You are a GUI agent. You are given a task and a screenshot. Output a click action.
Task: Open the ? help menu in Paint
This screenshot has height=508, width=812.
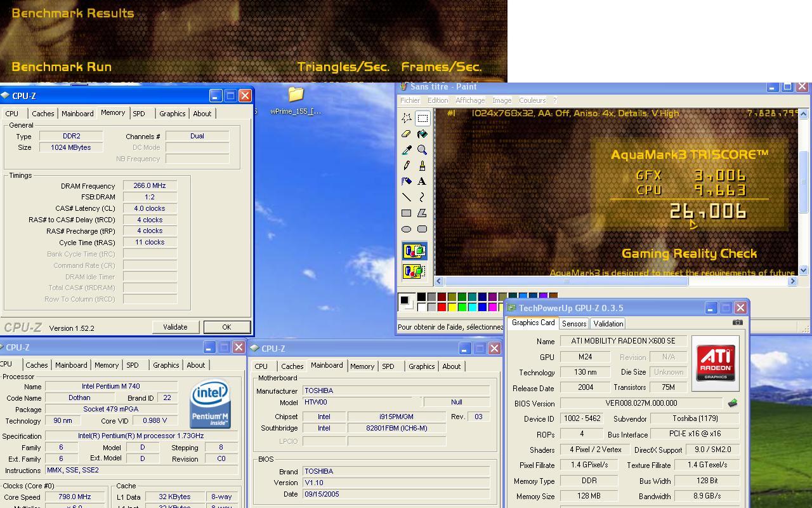(554, 100)
